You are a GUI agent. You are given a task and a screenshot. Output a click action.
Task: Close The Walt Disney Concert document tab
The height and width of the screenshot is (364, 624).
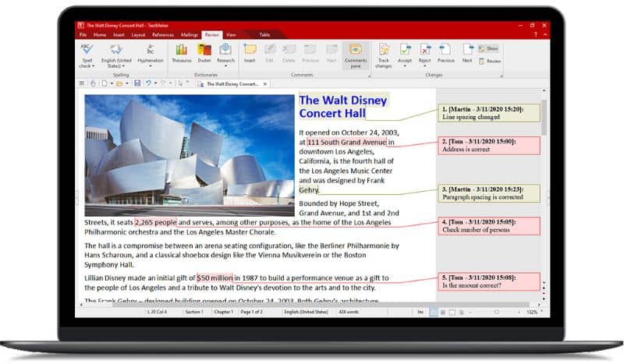(x=265, y=84)
